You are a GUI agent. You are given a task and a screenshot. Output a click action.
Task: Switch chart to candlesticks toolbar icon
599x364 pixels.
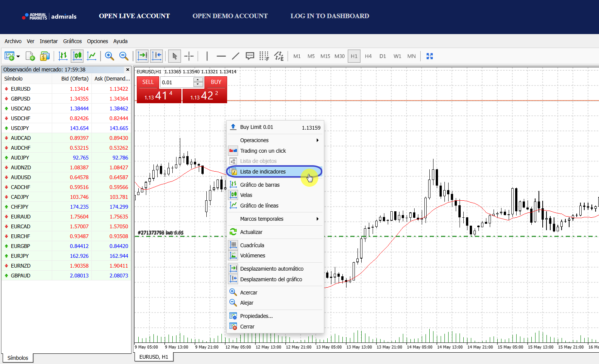click(x=77, y=56)
